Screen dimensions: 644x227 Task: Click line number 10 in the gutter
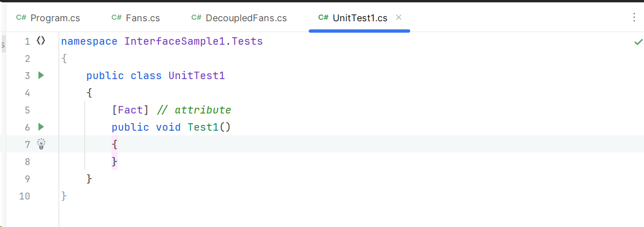click(x=25, y=196)
